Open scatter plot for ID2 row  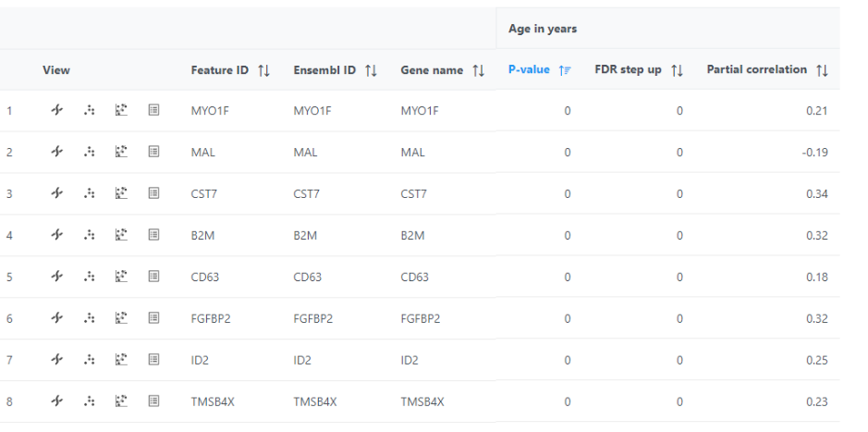tap(121, 360)
